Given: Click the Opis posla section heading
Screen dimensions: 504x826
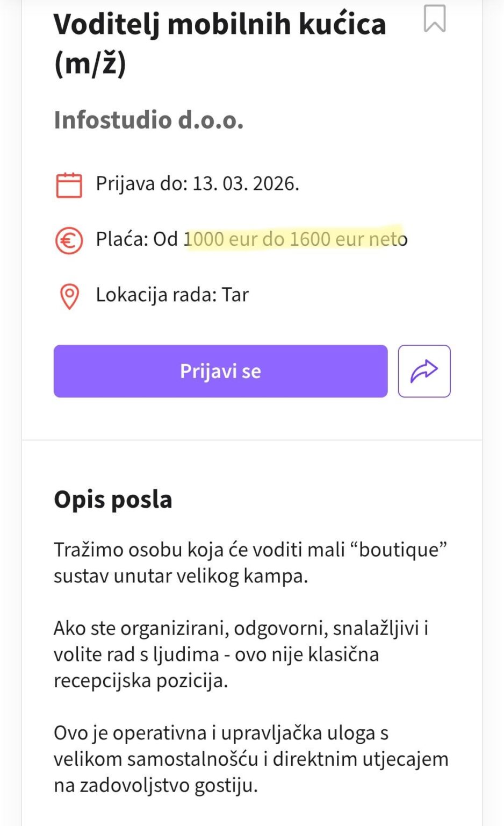Looking at the screenshot, I should point(113,499).
